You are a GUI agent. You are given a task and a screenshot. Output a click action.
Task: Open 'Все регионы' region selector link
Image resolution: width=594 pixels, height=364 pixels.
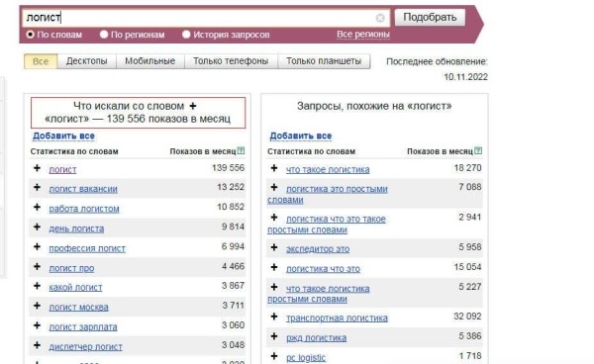point(363,35)
